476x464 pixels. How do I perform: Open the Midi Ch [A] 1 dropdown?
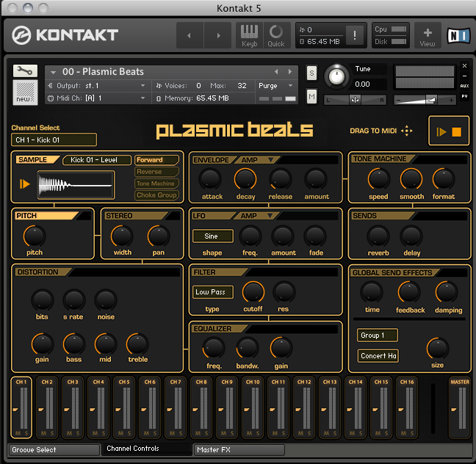click(98, 98)
